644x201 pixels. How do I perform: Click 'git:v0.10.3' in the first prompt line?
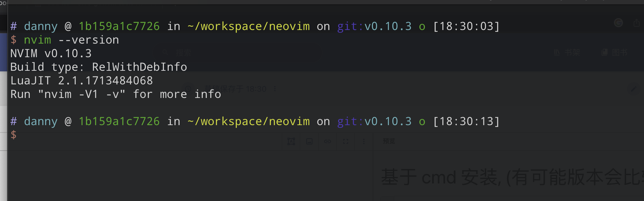[x=374, y=26]
